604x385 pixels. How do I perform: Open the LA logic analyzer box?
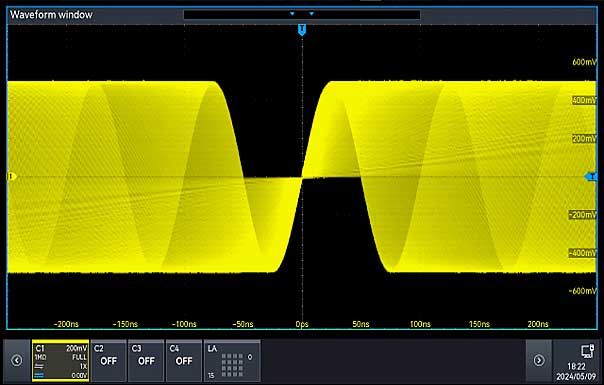pos(232,361)
